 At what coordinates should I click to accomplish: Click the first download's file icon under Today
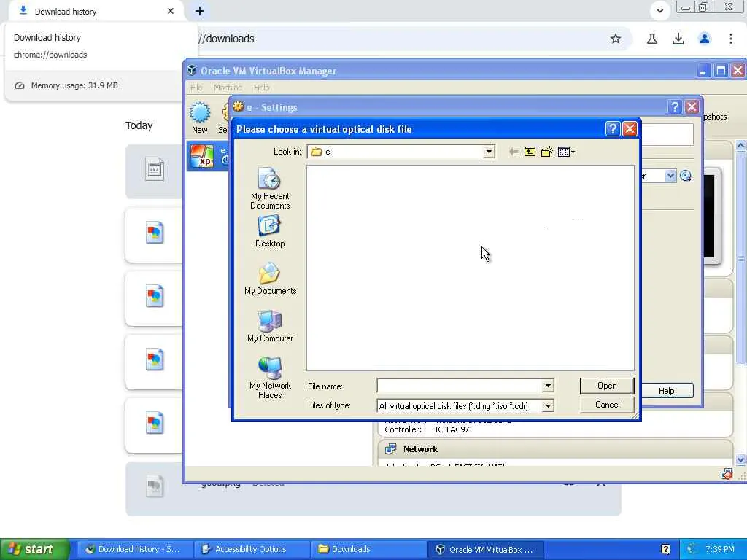coord(155,169)
